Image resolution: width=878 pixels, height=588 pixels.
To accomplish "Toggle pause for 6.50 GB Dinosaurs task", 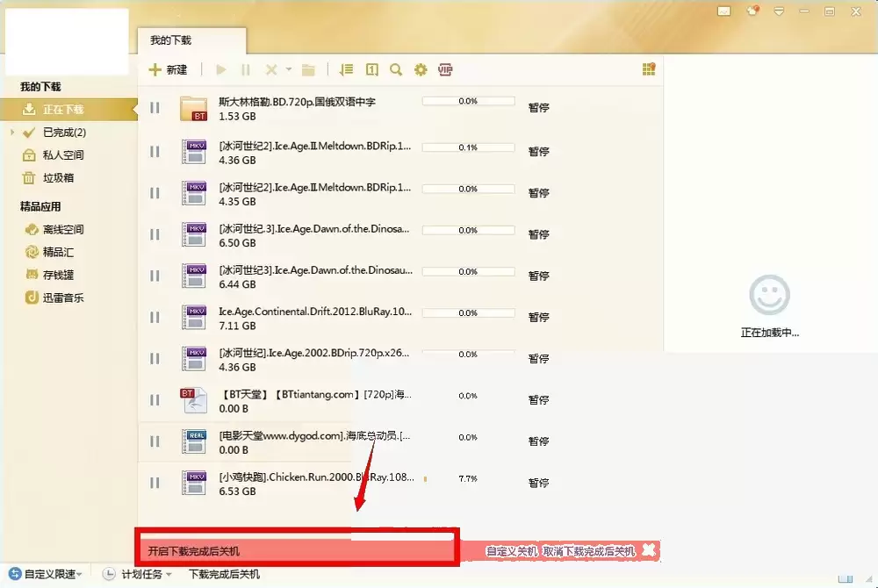I will coord(155,234).
